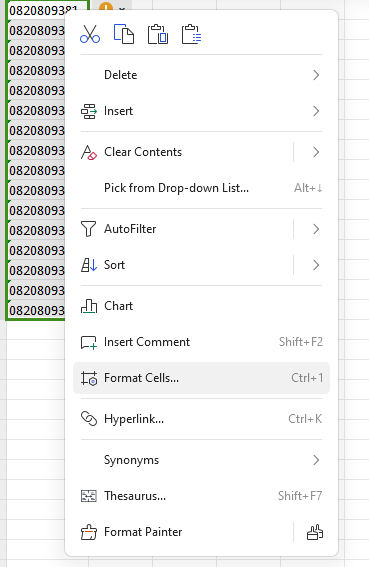Choose Delete from the context menu
Screen dimensions: 369x567
201,75
